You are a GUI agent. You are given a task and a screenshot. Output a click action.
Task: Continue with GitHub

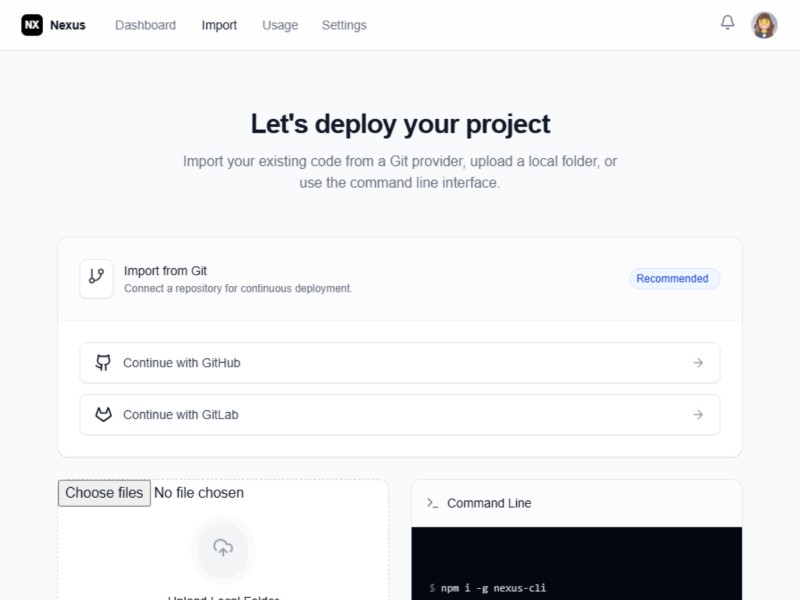pyautogui.click(x=399, y=362)
